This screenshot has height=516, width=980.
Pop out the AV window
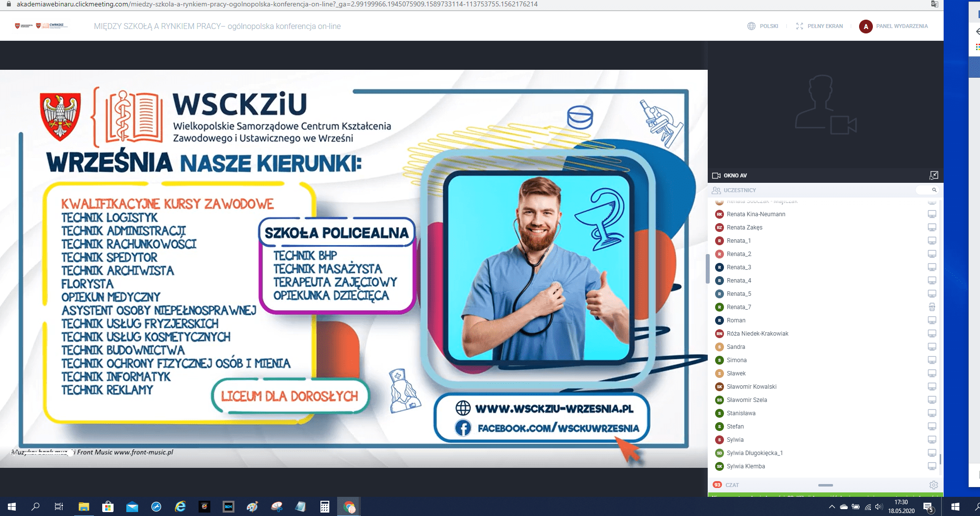click(934, 175)
